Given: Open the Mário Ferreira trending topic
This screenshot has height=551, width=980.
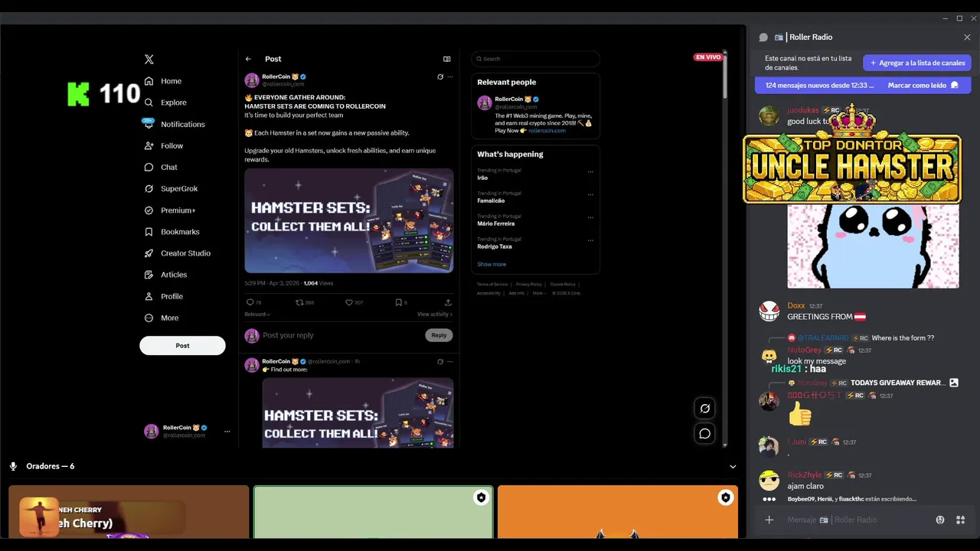Looking at the screenshot, I should click(495, 223).
